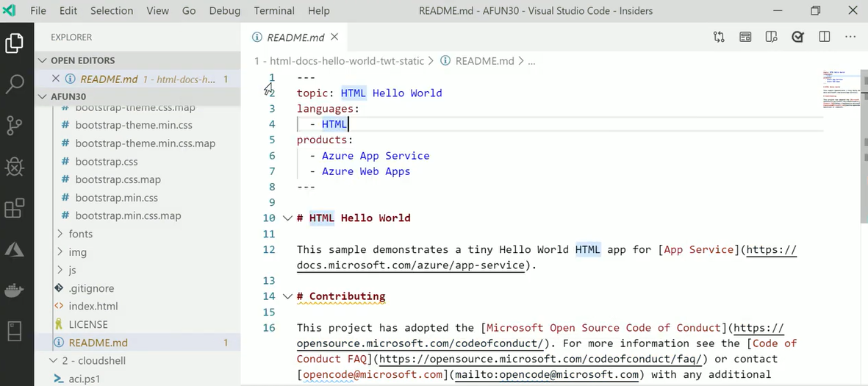Collapse the 2 - cloudshell folder
The image size is (868, 386).
point(53,361)
